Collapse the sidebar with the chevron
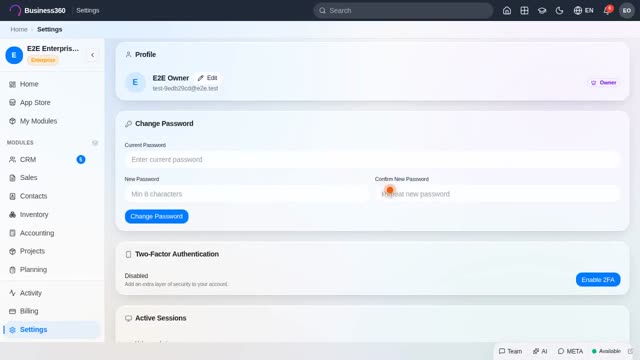 click(93, 55)
